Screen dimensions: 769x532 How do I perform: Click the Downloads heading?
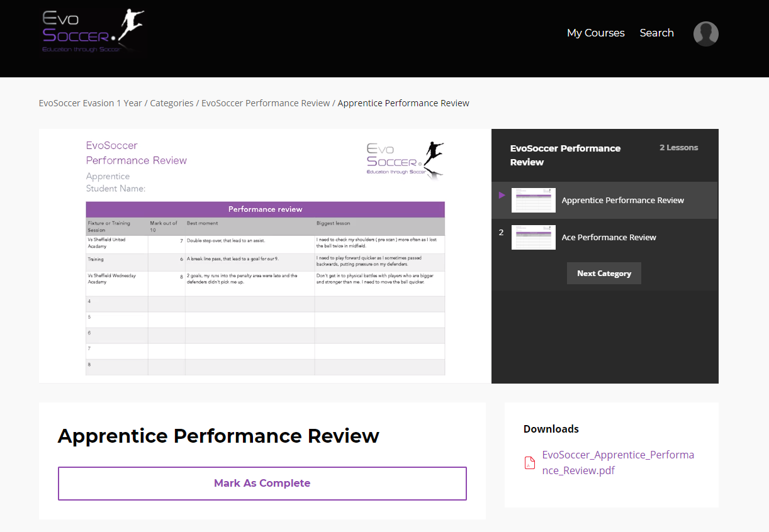pyautogui.click(x=551, y=429)
